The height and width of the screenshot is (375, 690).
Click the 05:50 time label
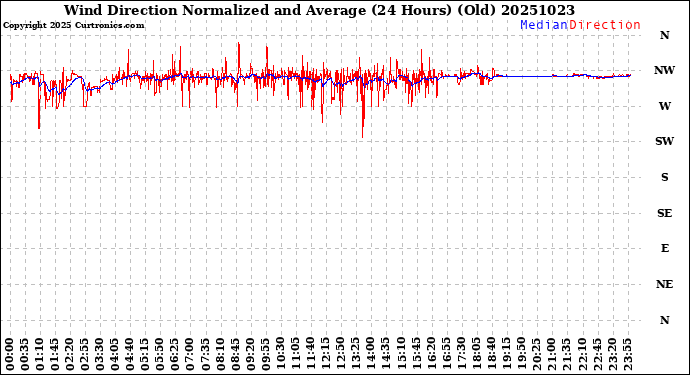(160, 354)
